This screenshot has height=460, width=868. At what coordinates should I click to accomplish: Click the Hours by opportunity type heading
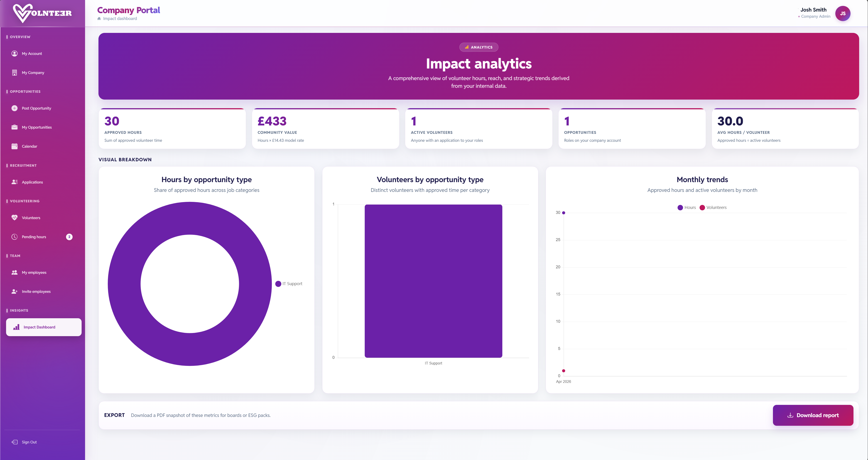pos(206,180)
